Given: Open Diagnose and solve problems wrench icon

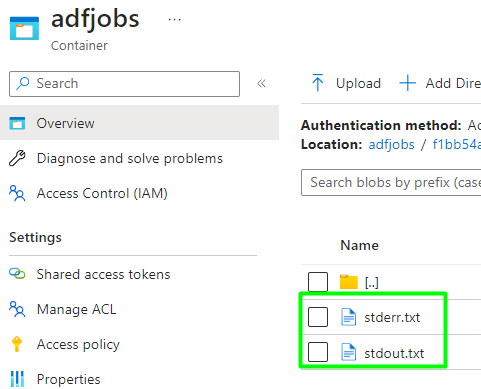Looking at the screenshot, I should pyautogui.click(x=17, y=158).
